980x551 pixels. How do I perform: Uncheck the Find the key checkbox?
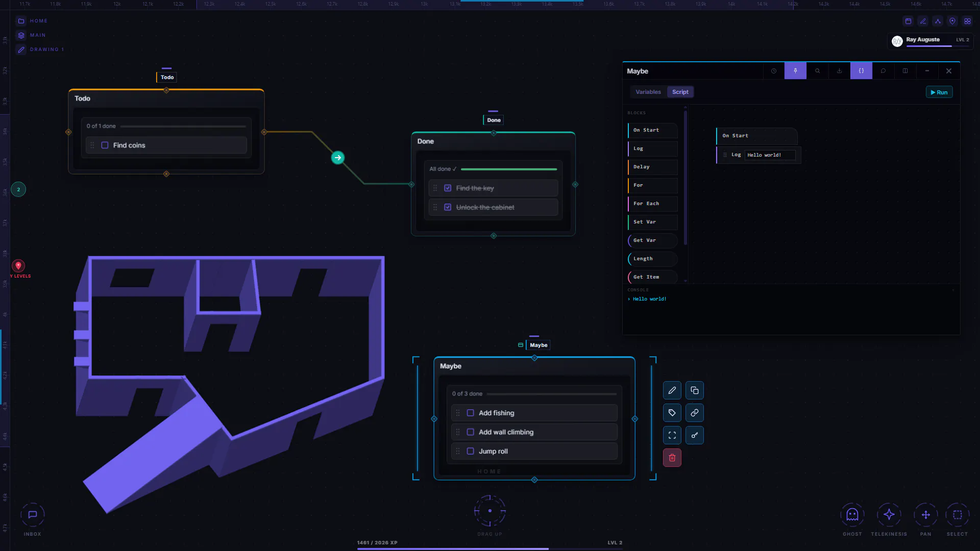click(448, 188)
